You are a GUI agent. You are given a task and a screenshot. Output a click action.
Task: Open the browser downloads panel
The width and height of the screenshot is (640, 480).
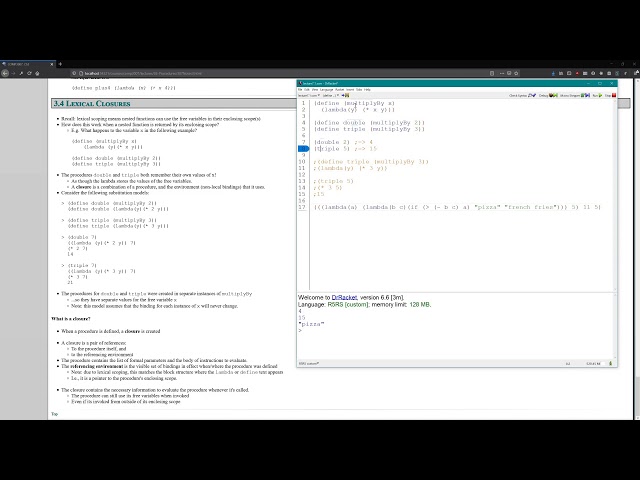click(553, 73)
